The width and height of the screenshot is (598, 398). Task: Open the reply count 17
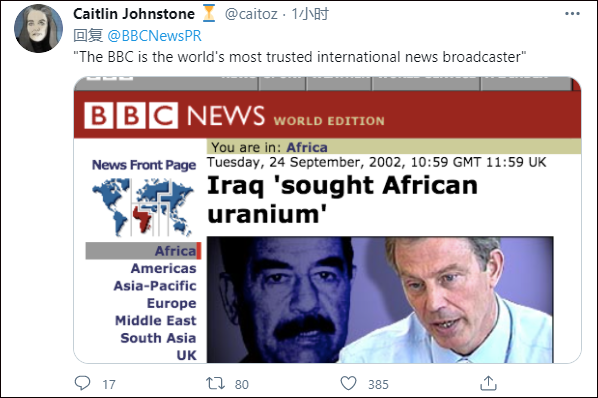[109, 384]
